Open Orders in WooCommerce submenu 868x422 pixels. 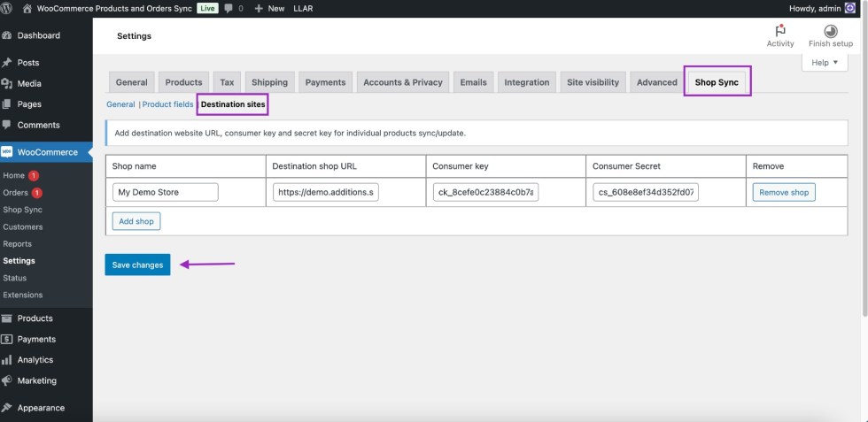pyautogui.click(x=16, y=193)
